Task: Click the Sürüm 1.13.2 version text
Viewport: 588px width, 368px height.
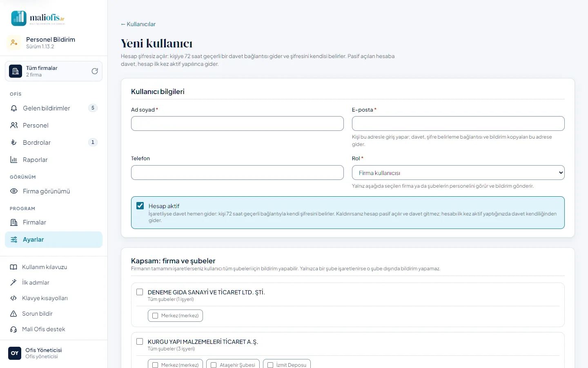Action: click(40, 47)
